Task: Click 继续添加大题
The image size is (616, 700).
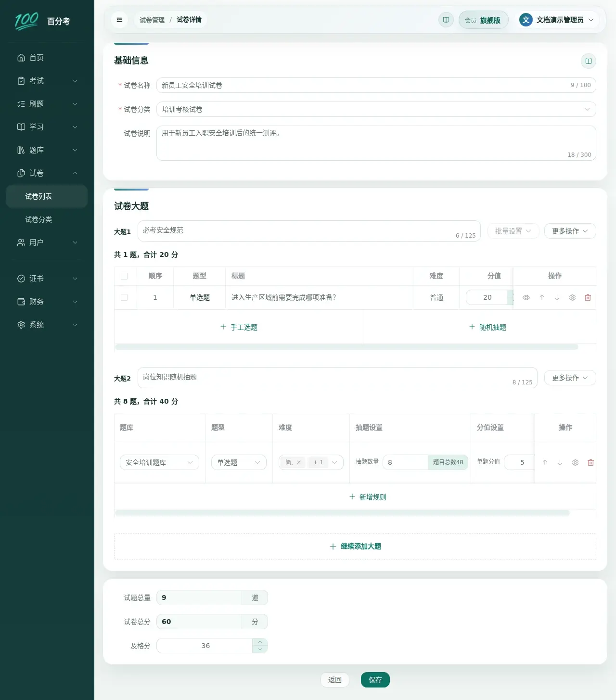Action: (355, 547)
